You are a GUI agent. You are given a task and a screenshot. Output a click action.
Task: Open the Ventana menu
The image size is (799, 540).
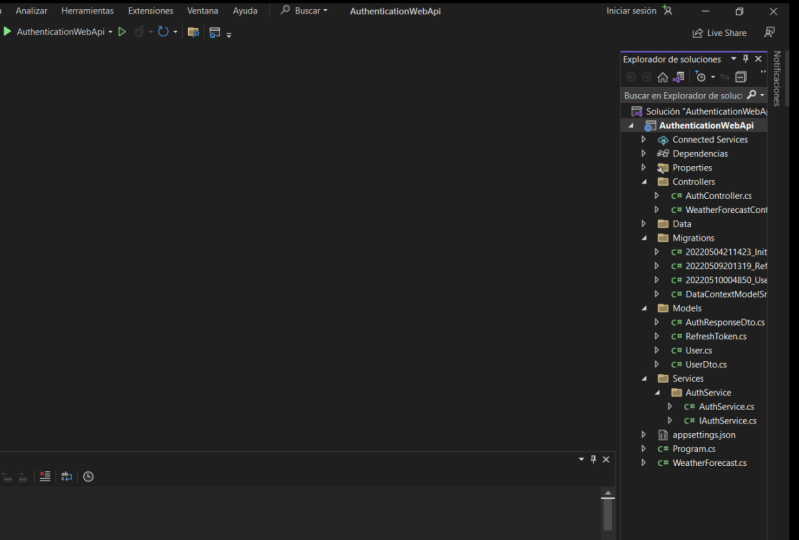tap(202, 11)
